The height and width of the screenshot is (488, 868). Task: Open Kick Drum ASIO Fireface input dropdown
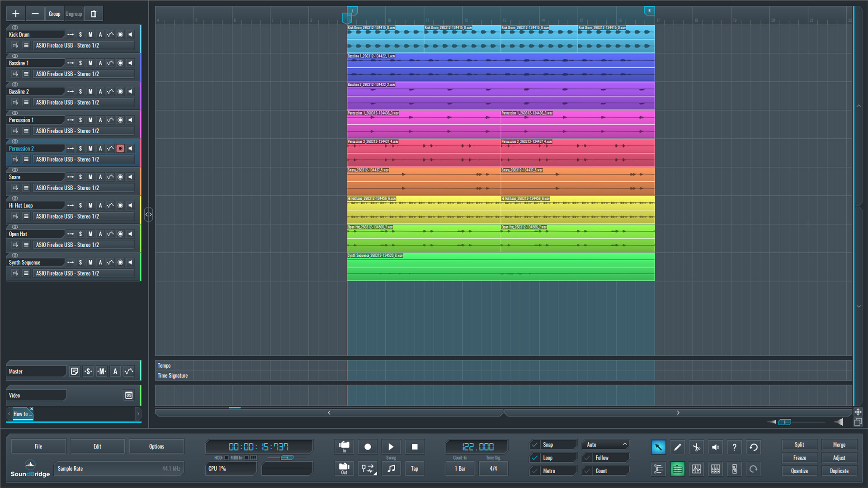[84, 46]
